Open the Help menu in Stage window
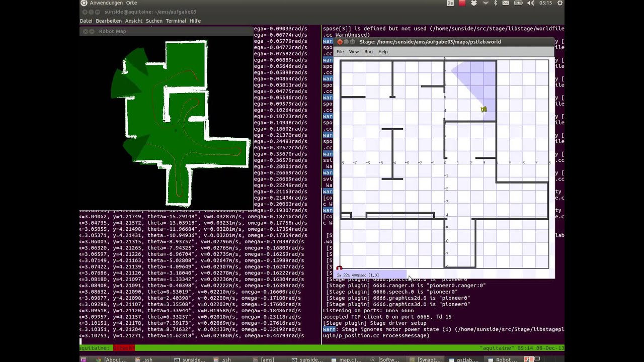 point(383,52)
